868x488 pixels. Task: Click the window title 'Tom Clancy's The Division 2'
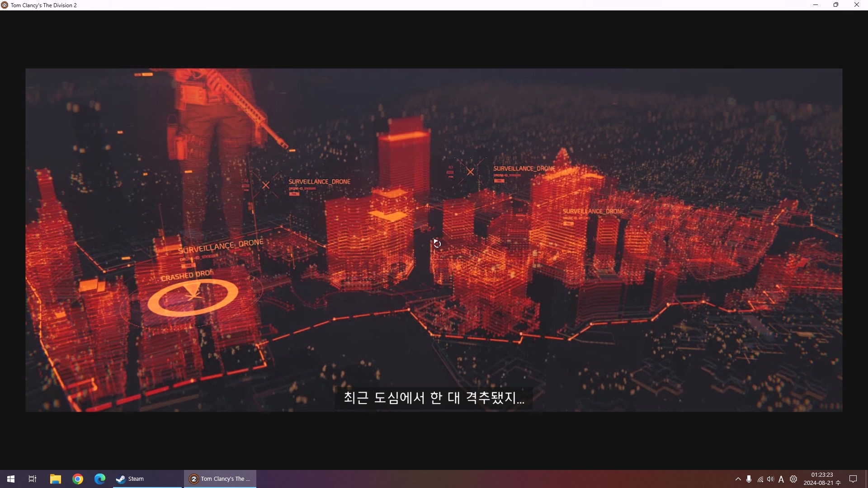[44, 5]
